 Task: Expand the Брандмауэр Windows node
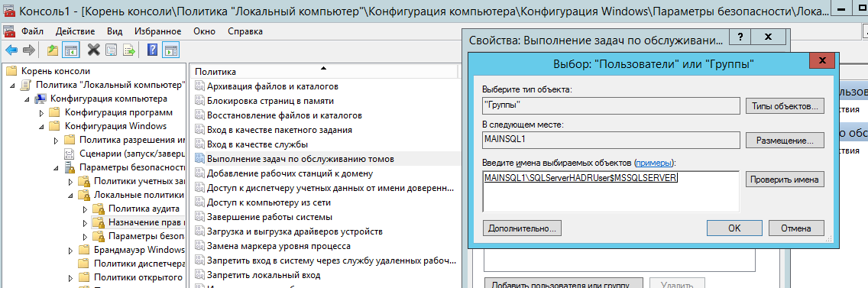70,250
